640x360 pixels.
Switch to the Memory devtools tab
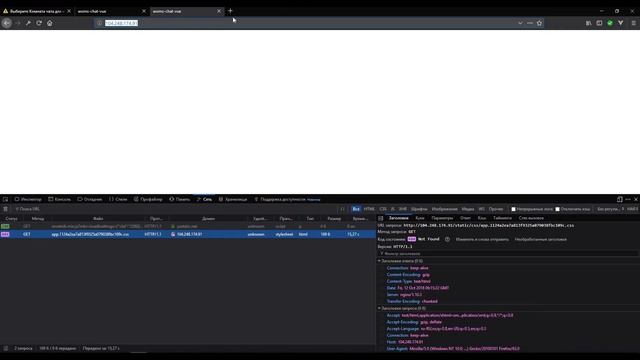click(180, 199)
